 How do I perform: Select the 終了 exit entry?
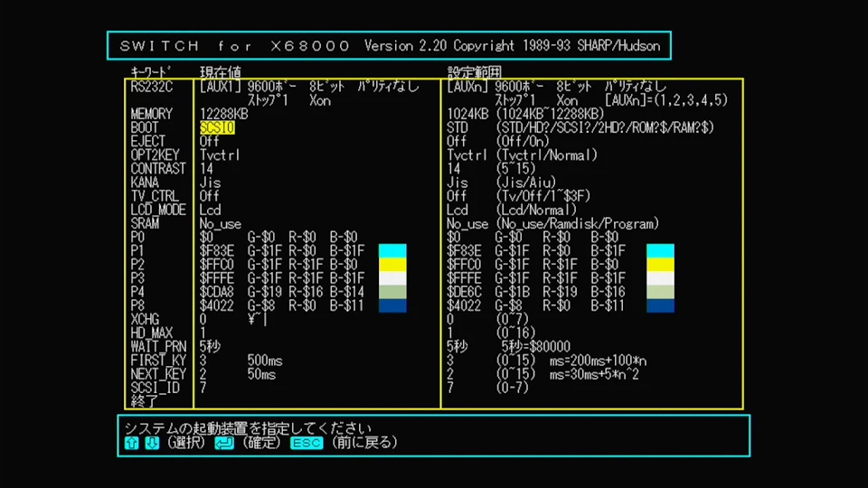point(145,401)
